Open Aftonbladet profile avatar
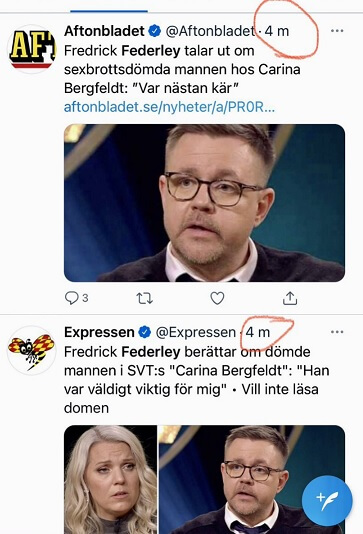363x534 pixels. click(x=31, y=49)
